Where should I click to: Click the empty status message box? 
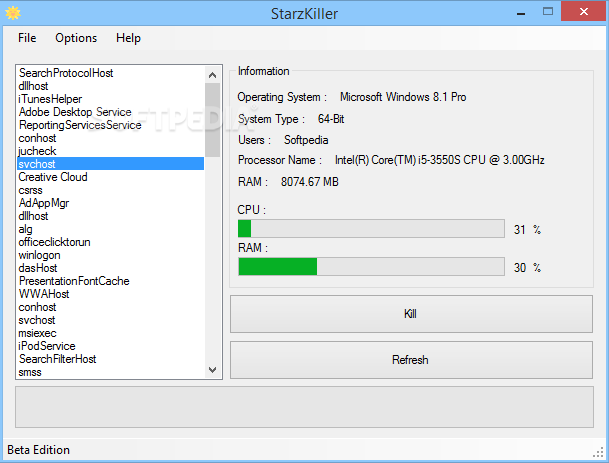tap(304, 407)
